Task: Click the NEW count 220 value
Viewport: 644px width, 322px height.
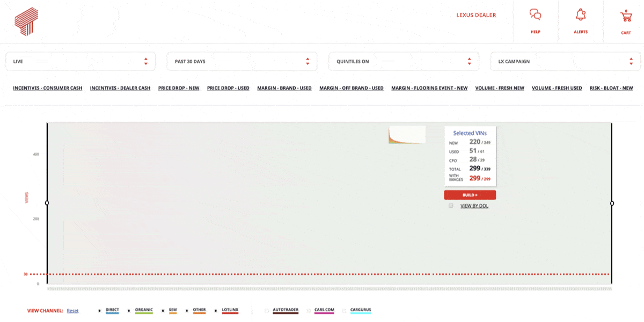Action: click(x=475, y=142)
